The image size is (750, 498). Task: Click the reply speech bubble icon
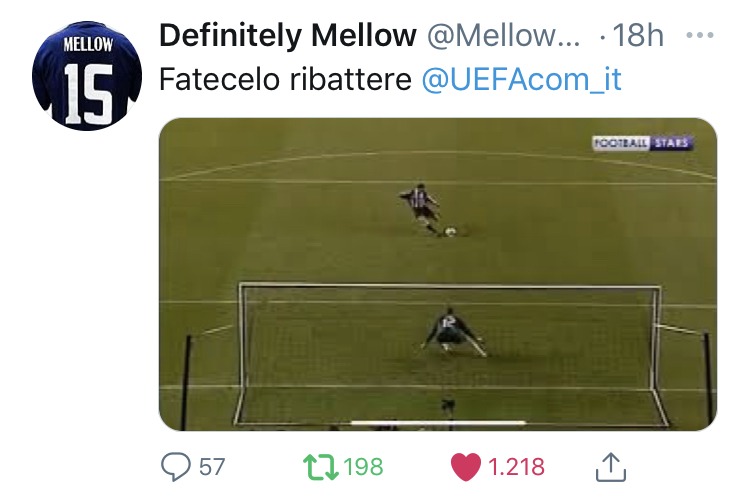[176, 466]
